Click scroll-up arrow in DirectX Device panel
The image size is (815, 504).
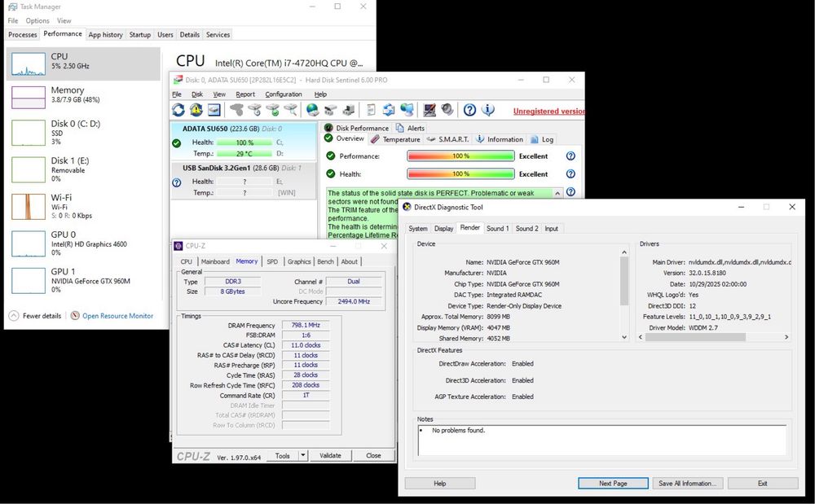click(x=624, y=252)
